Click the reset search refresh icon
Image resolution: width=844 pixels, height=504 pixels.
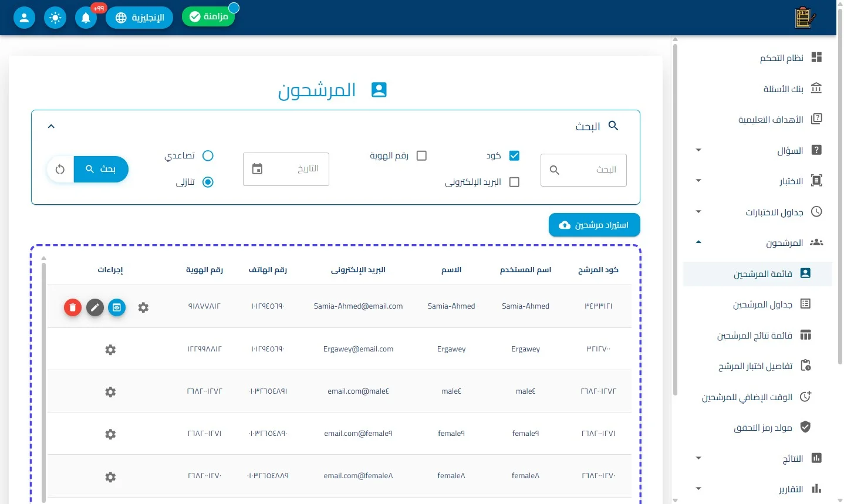coord(60,169)
